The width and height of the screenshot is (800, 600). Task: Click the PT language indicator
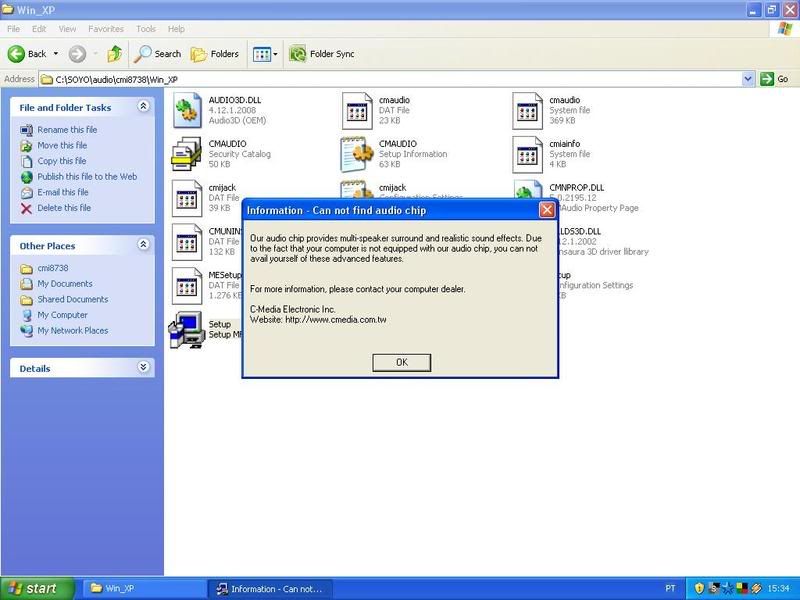click(x=670, y=589)
